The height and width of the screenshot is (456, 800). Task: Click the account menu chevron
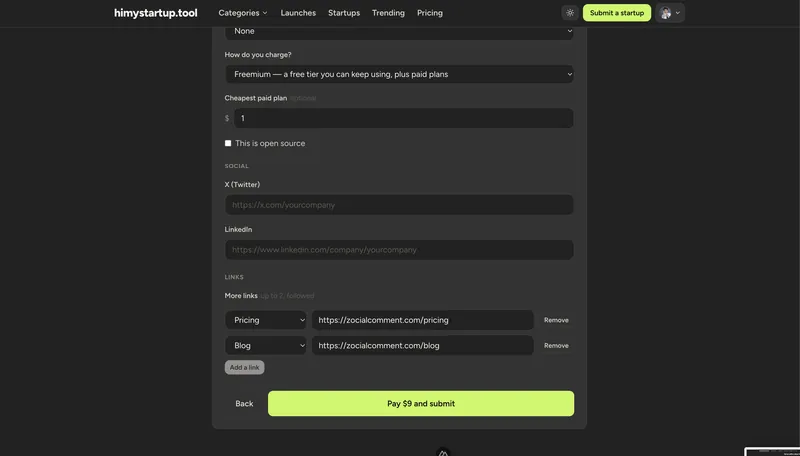pyautogui.click(x=678, y=13)
